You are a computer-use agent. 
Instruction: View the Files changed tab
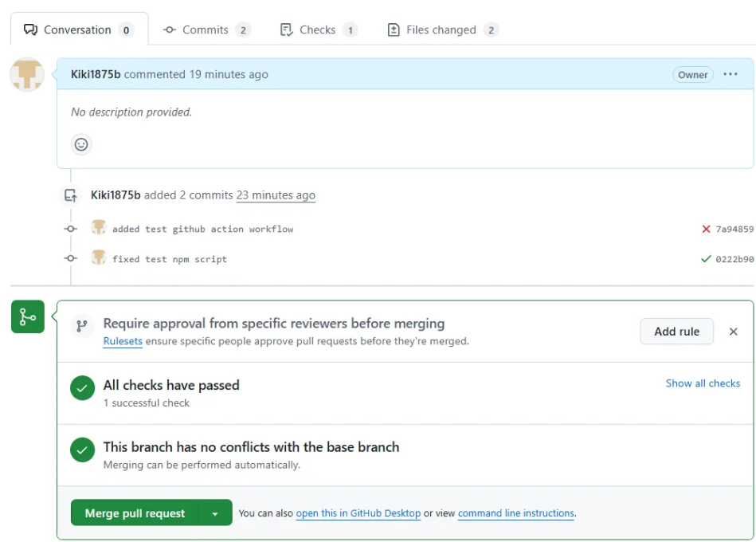[x=443, y=29]
